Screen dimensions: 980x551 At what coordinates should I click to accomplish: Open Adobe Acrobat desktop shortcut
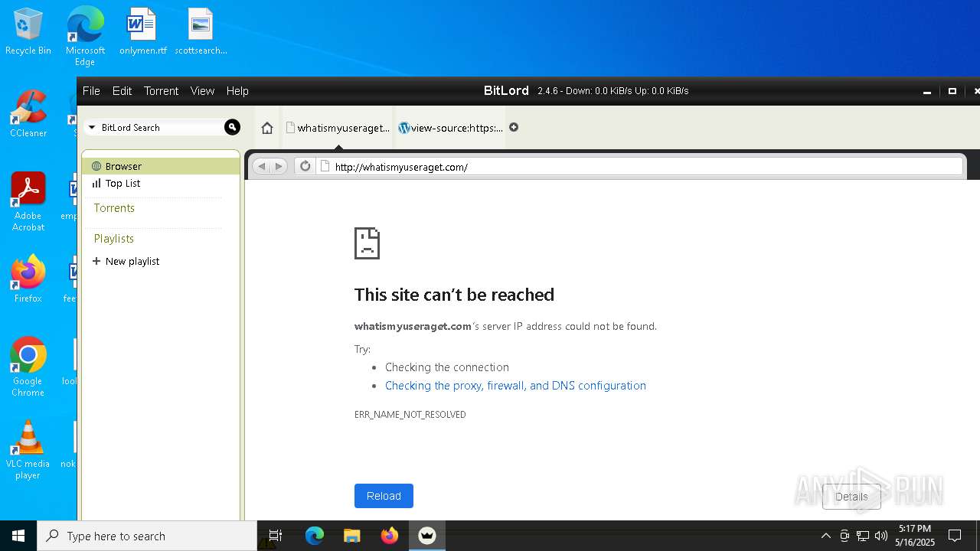click(28, 202)
